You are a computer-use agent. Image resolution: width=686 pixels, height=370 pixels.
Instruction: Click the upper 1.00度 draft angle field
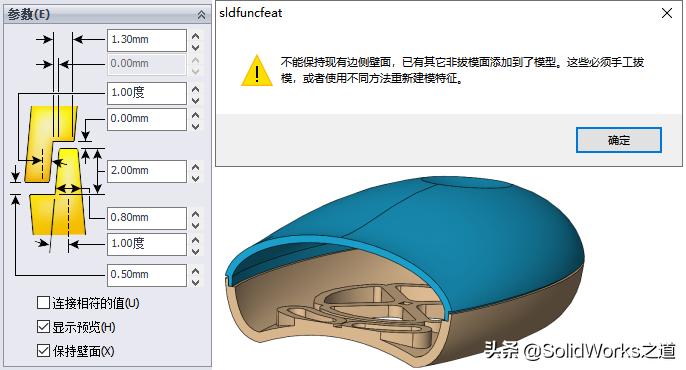[147, 93]
